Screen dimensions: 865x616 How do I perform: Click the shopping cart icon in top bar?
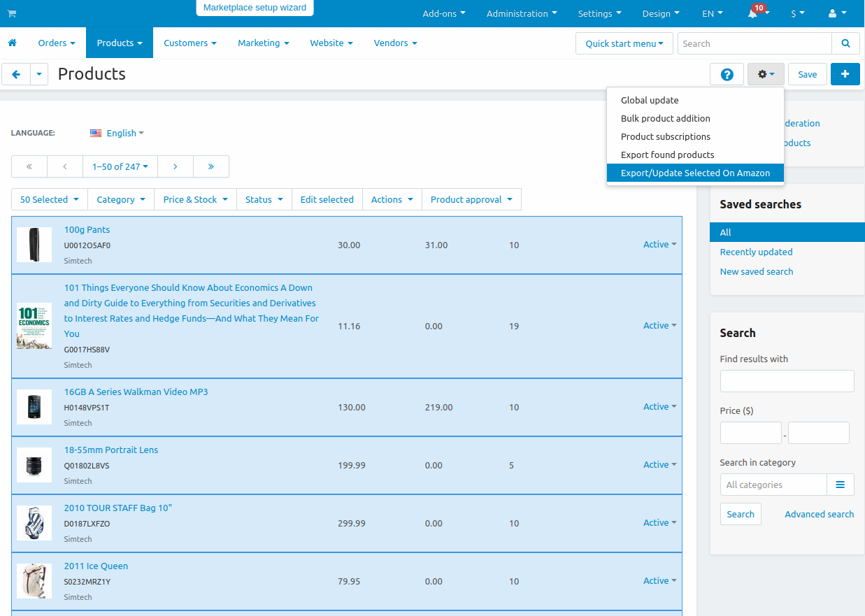12,14
